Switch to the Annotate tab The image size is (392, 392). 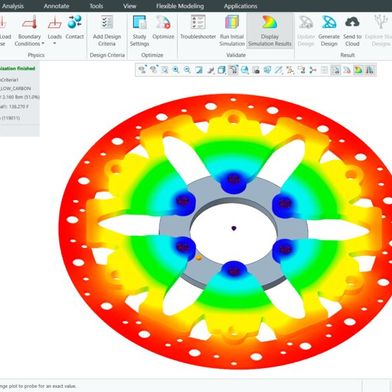(x=56, y=6)
